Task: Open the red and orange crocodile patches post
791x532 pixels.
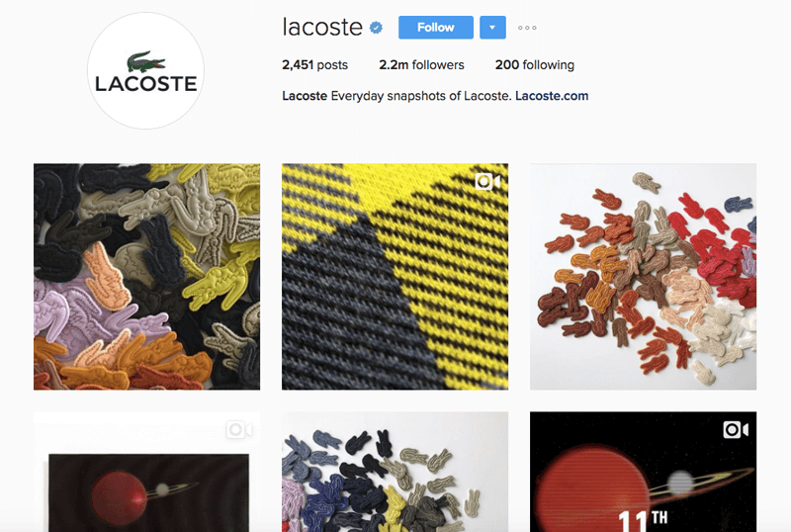Action: pyautogui.click(x=644, y=277)
